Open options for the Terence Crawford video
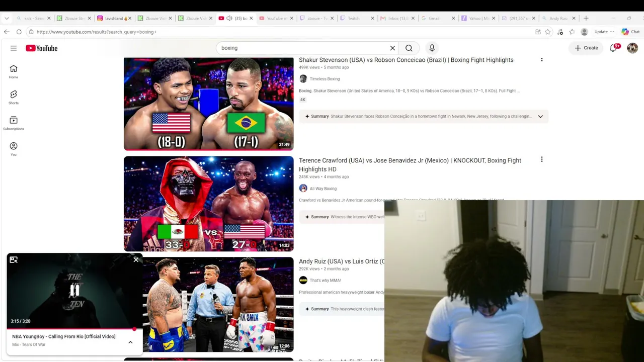 (541, 159)
